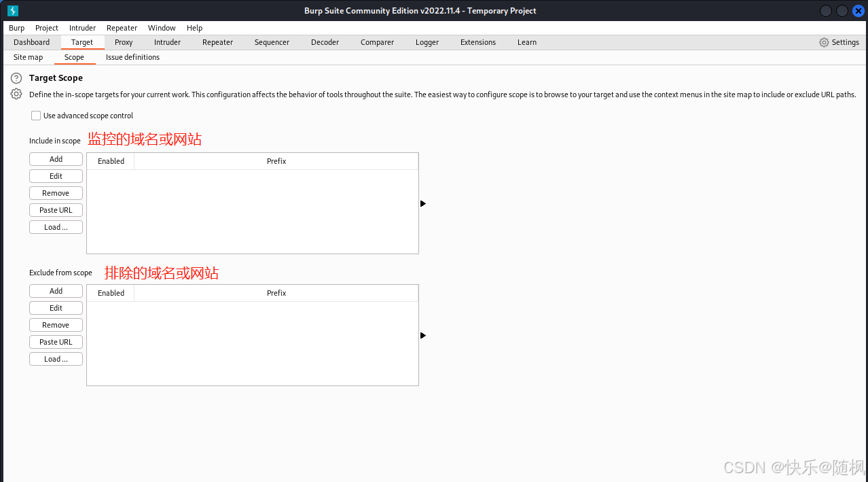Click Prefix column header in Exclude table
The width and height of the screenshot is (868, 482).
(276, 293)
